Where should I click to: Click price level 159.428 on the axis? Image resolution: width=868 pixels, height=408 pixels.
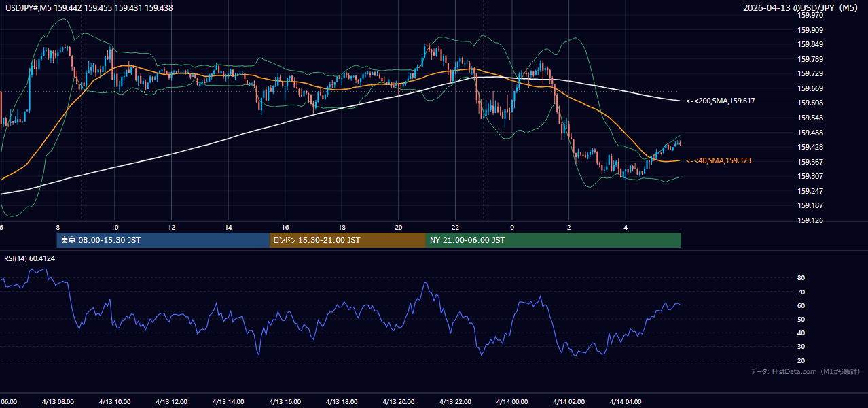[x=810, y=147]
